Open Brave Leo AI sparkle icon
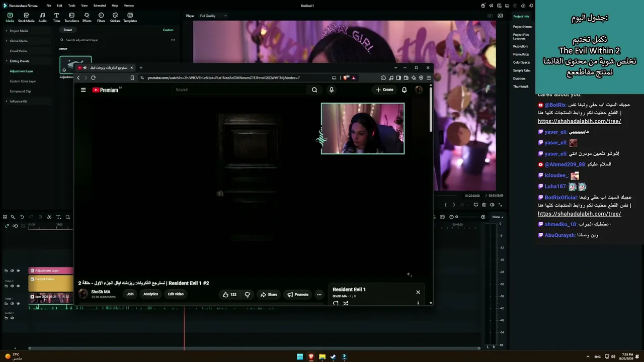This screenshot has height=362, width=644. click(x=414, y=78)
